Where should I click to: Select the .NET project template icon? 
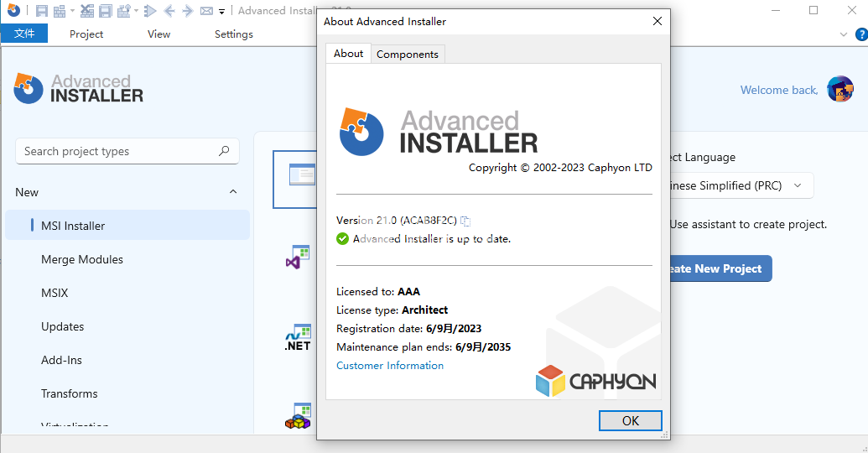pos(298,338)
